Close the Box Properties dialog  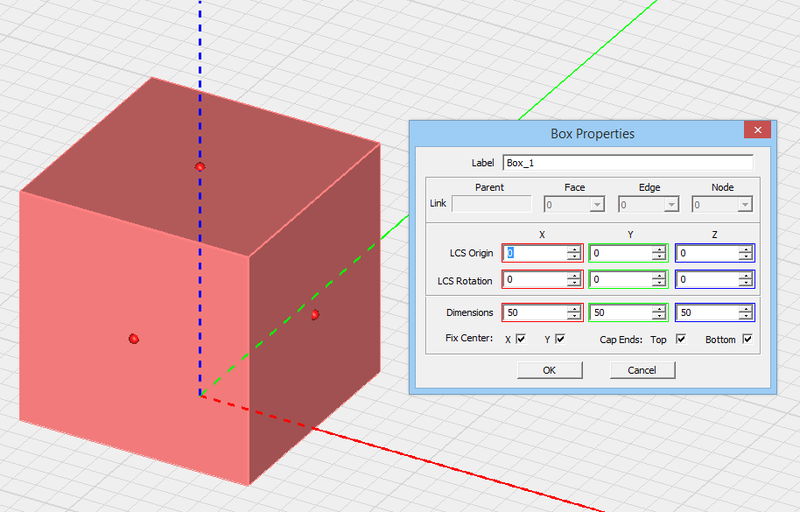coord(757,132)
